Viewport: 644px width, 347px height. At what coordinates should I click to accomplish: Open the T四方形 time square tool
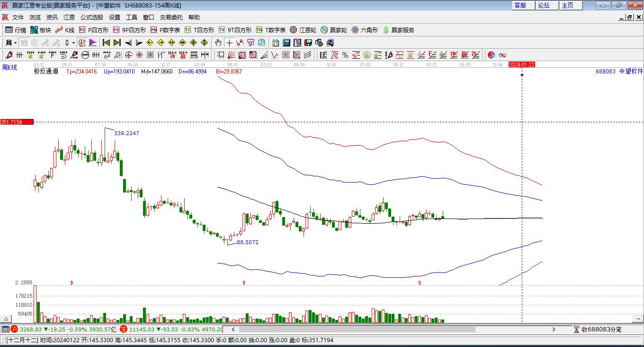pos(199,30)
